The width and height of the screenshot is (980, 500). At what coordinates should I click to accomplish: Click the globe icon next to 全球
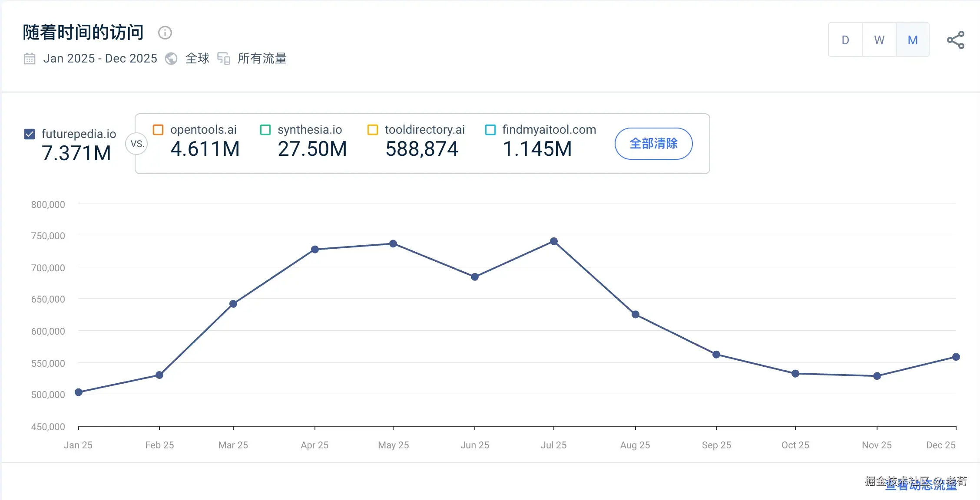point(171,59)
